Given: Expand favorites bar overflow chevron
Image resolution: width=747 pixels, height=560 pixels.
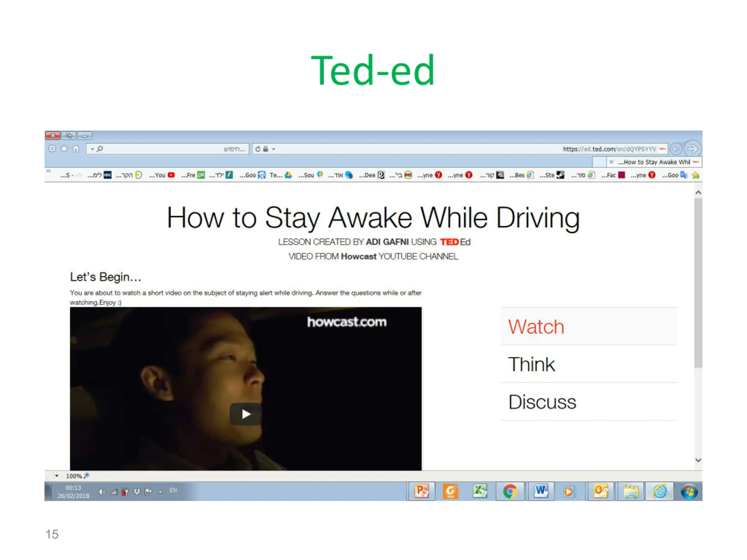Looking at the screenshot, I should point(48,171).
